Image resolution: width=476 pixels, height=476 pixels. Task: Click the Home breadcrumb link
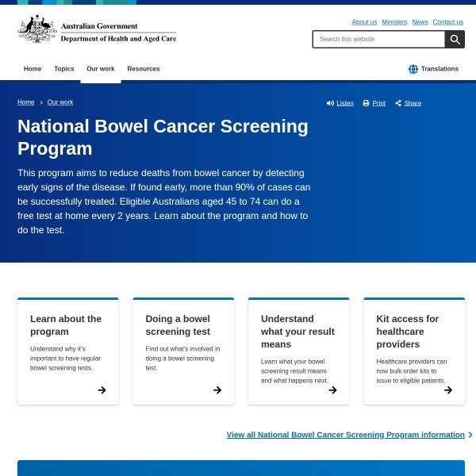(26, 102)
